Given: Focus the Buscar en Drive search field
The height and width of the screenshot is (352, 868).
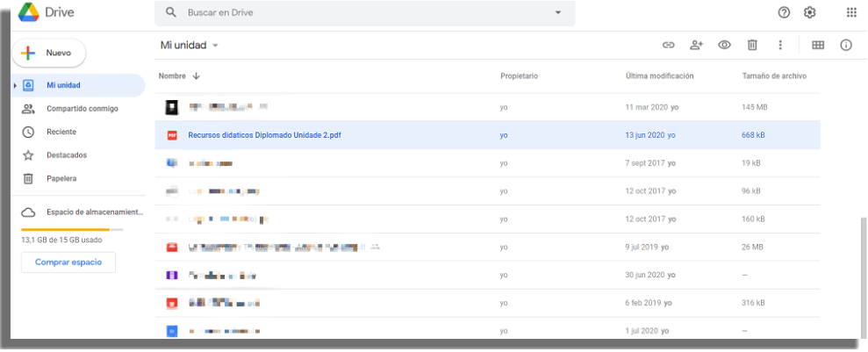Looking at the screenshot, I should 365,13.
